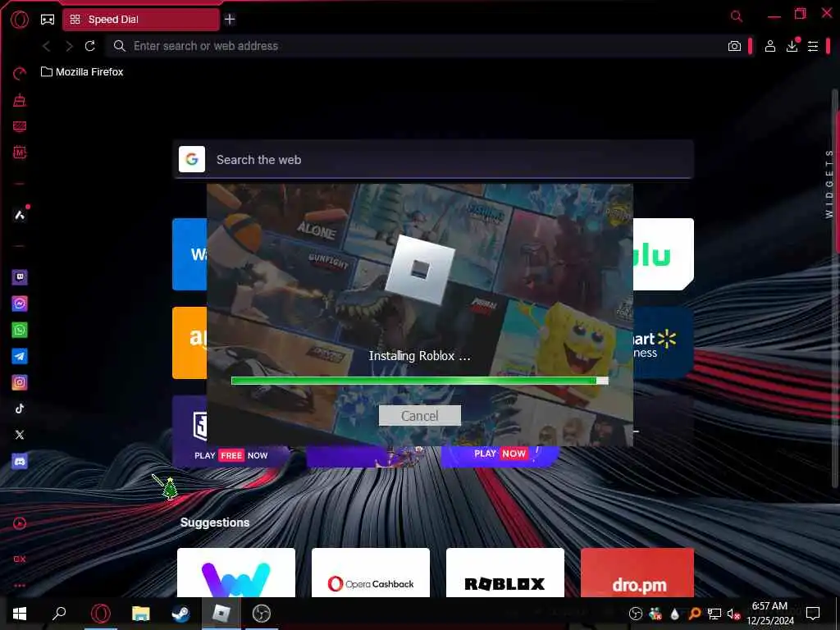Open Aria AI assistant icon
The height and width of the screenshot is (630, 840).
20,216
